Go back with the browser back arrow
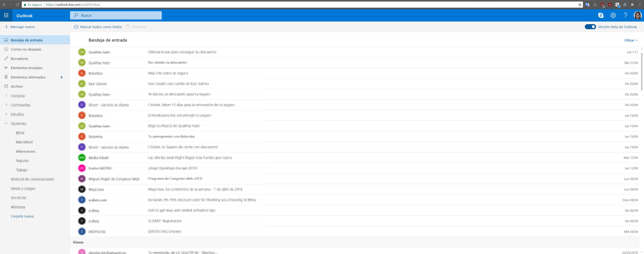644x254 pixels. (x=4, y=4)
